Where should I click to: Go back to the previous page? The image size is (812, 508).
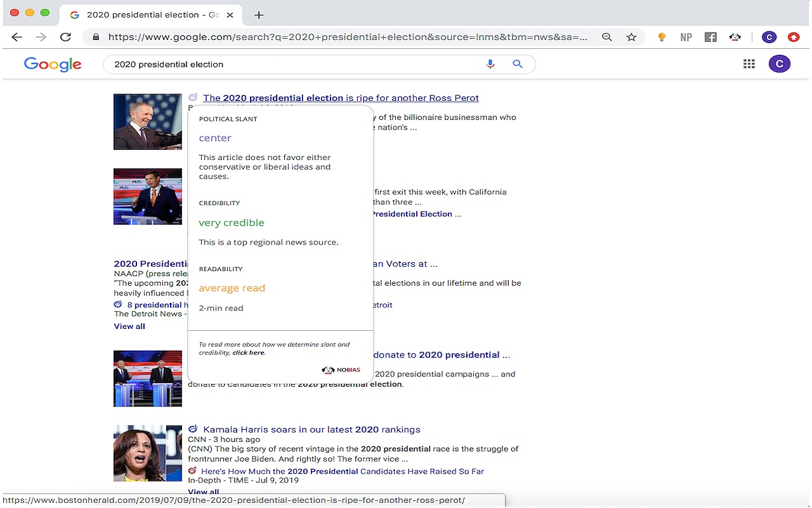tap(17, 37)
